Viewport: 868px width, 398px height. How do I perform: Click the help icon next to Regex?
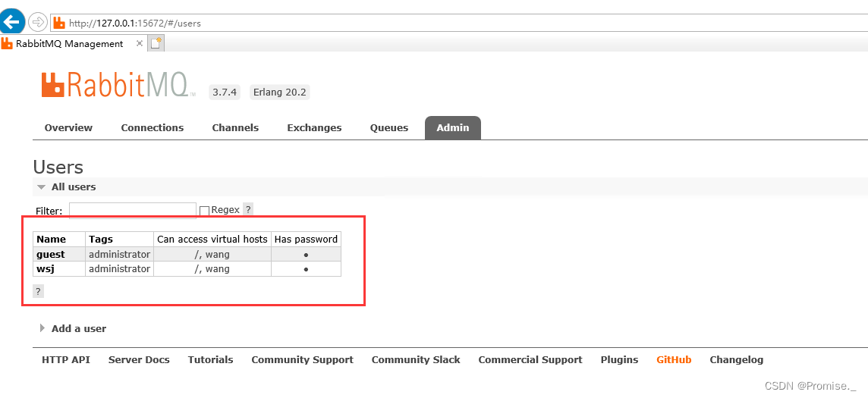pyautogui.click(x=248, y=209)
